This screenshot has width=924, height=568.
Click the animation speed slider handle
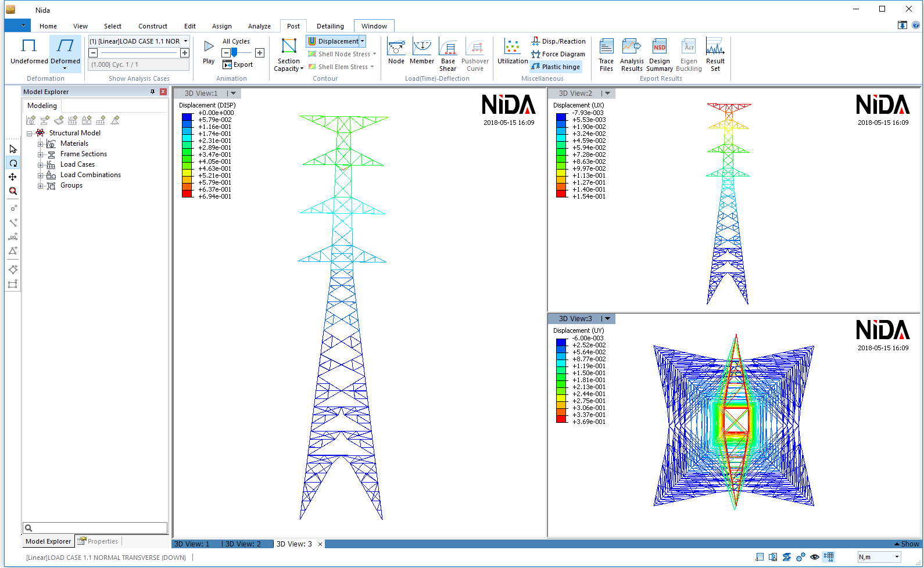pyautogui.click(x=234, y=53)
